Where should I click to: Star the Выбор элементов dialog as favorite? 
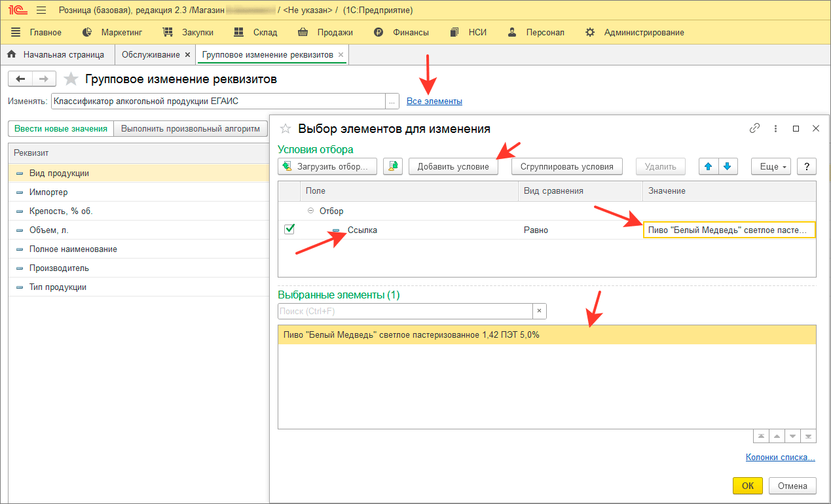click(285, 129)
